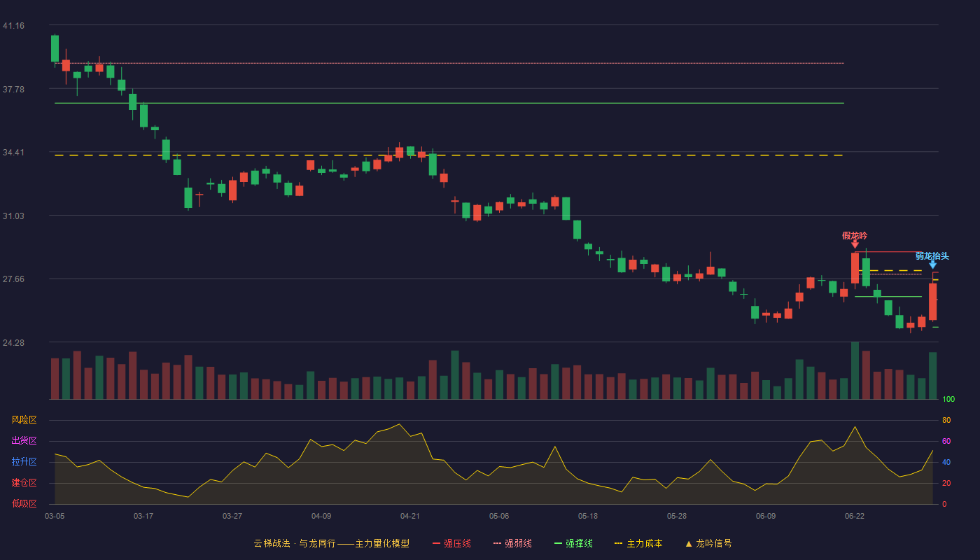
Task: Click the 03-17 date label
Action: click(x=143, y=516)
